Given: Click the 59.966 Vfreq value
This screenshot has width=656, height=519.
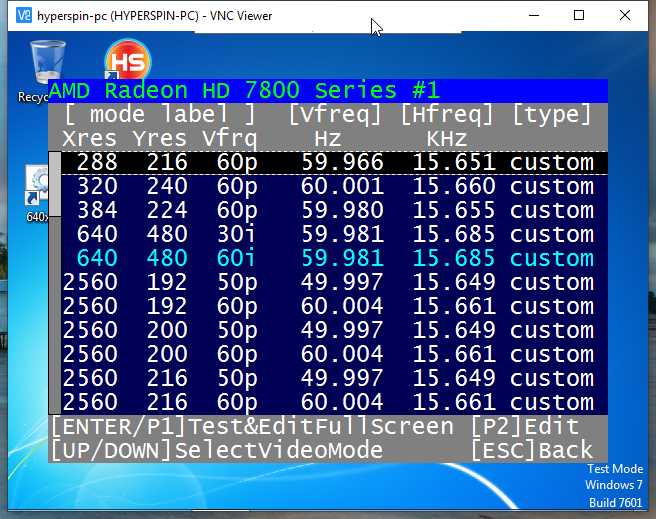Looking at the screenshot, I should [342, 162].
